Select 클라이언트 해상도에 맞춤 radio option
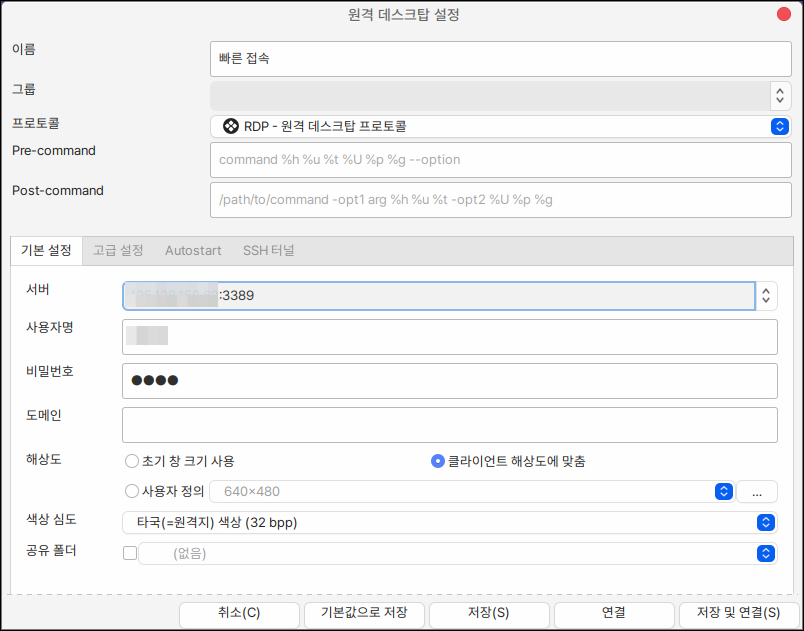The image size is (804, 631). (x=437, y=461)
